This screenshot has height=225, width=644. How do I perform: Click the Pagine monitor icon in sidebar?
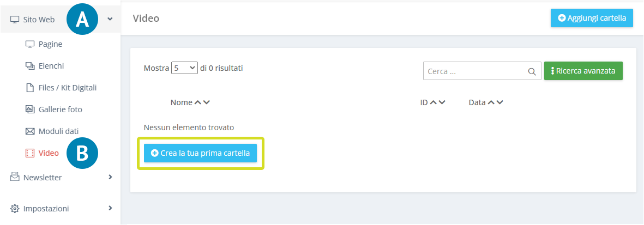point(29,44)
